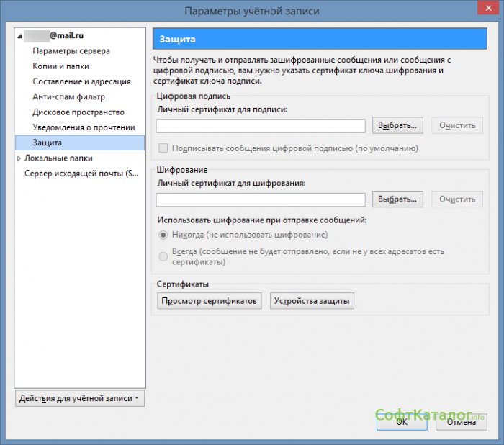
Task: Close the account settings dialog window
Action: [487, 10]
